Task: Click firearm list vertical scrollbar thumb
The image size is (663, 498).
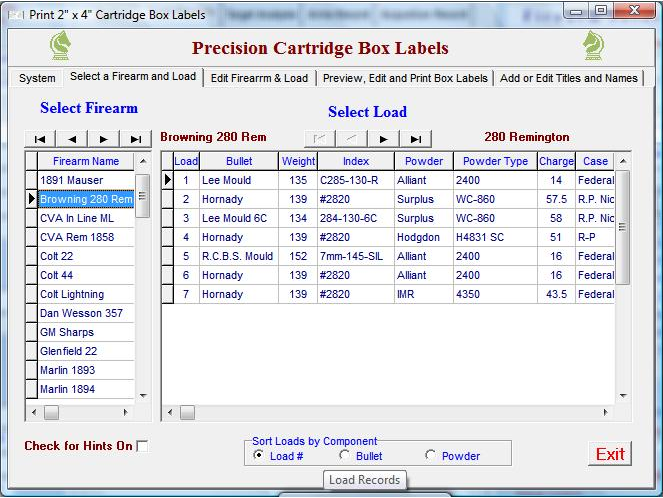Action: (142, 196)
